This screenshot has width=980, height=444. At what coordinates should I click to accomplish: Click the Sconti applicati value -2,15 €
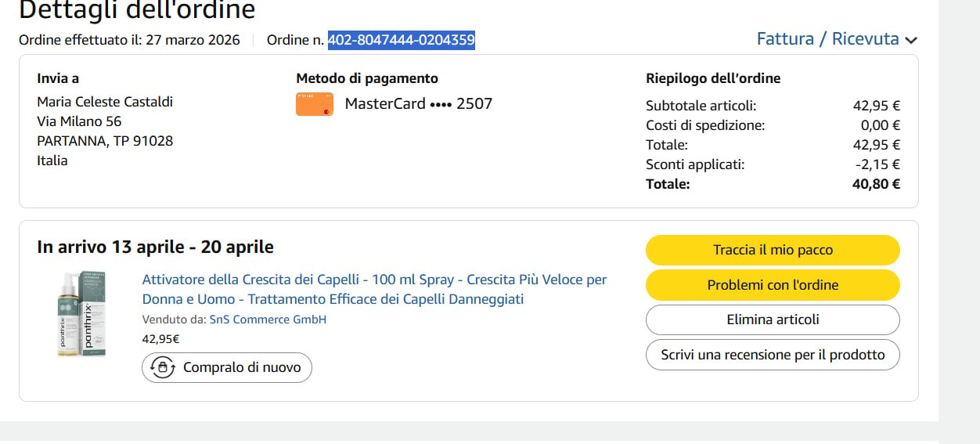tap(877, 164)
